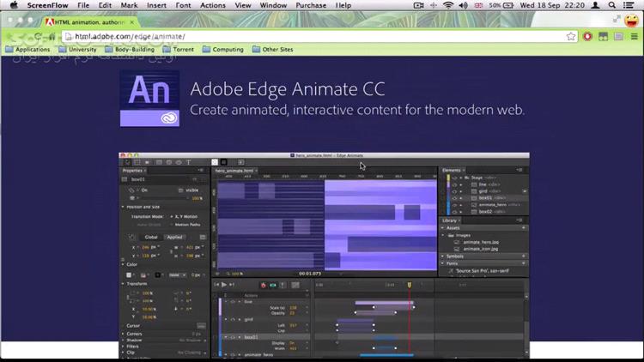Viewport: 644px width, 362px height.
Task: Toggle visibility eye of box02 element
Action: pos(454,212)
